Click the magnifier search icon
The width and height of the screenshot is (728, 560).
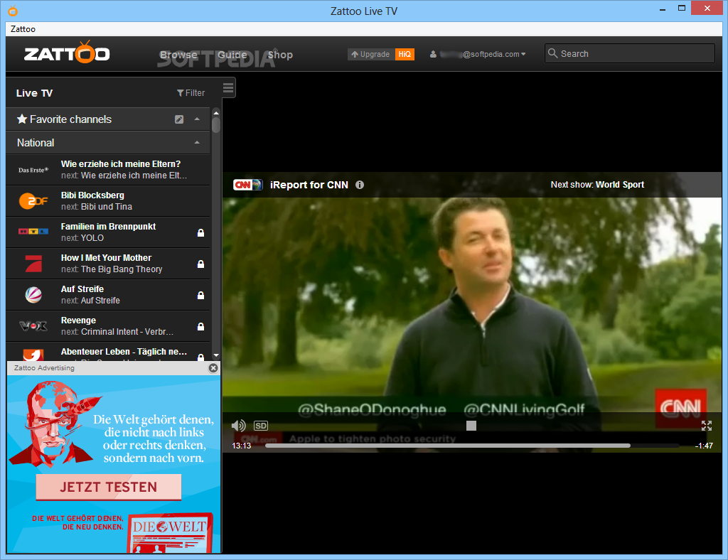point(552,53)
